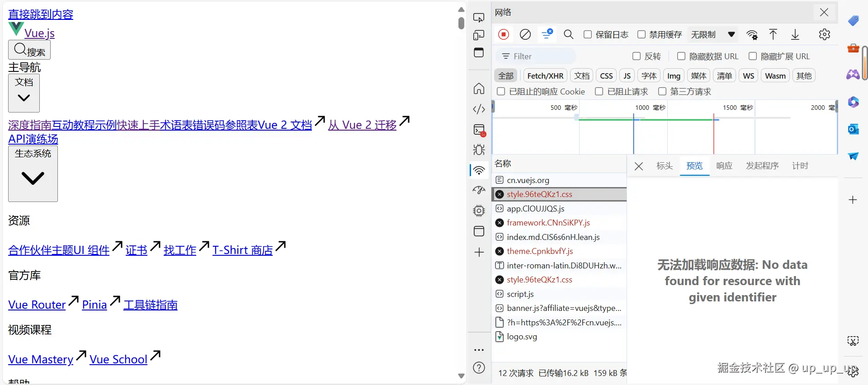Import HAR file with up arrow
The width and height of the screenshot is (868, 385).
773,34
